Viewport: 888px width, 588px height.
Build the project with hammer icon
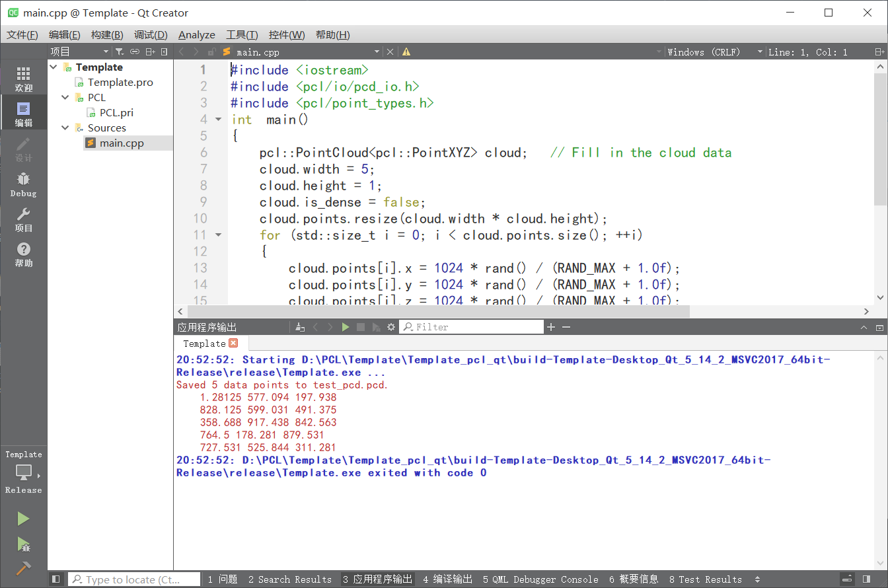pos(24,568)
